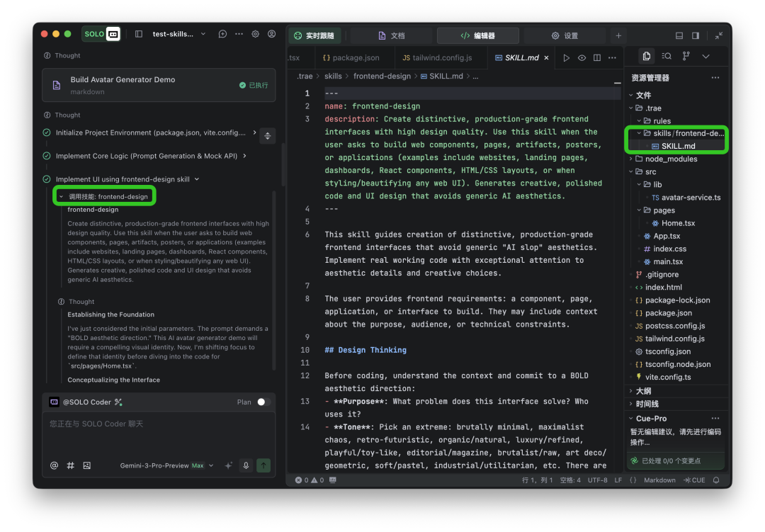The width and height of the screenshot is (765, 532).
Task: Split the editor with the split icon
Action: [596, 57]
